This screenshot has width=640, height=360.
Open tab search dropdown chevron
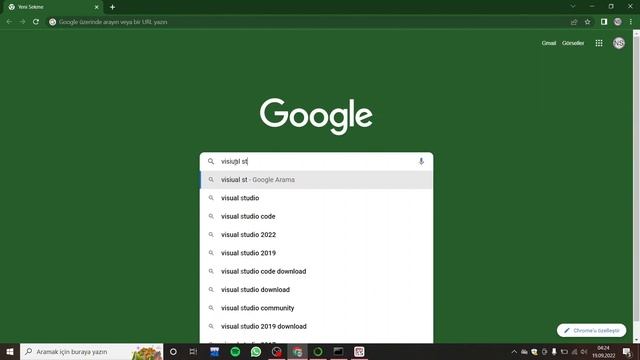(x=573, y=7)
